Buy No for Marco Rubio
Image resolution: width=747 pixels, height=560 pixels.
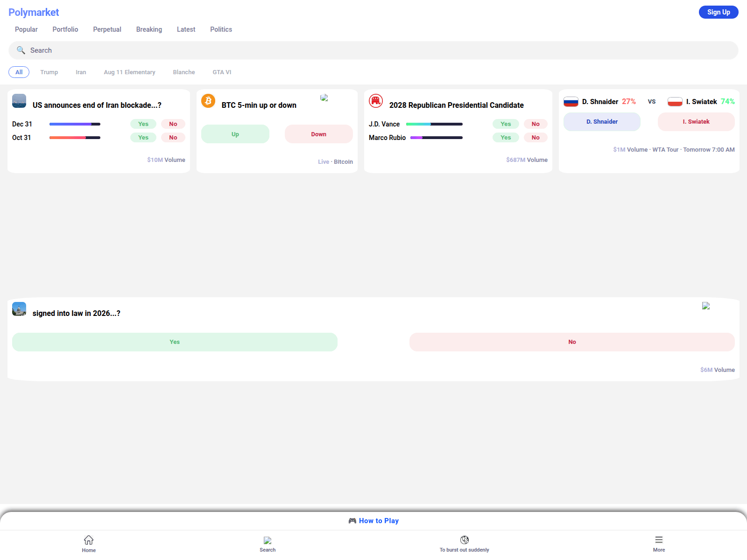tap(536, 138)
